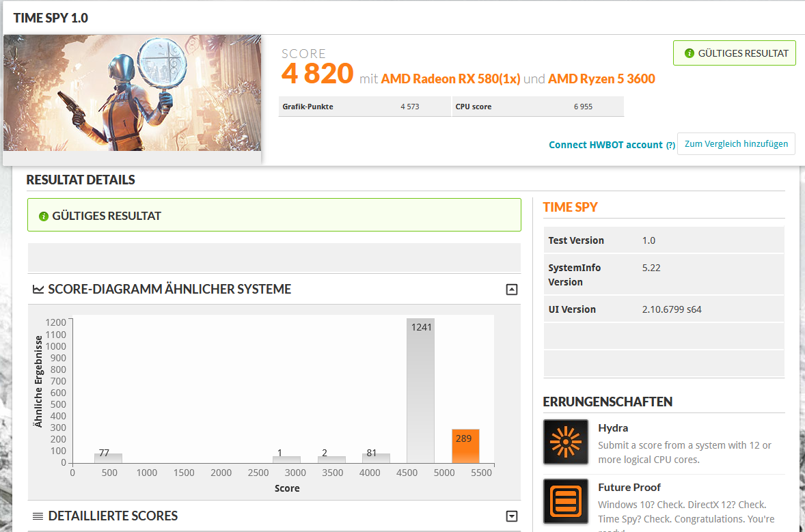Click the Time Spy benchmark thumbnail image

pos(133,93)
